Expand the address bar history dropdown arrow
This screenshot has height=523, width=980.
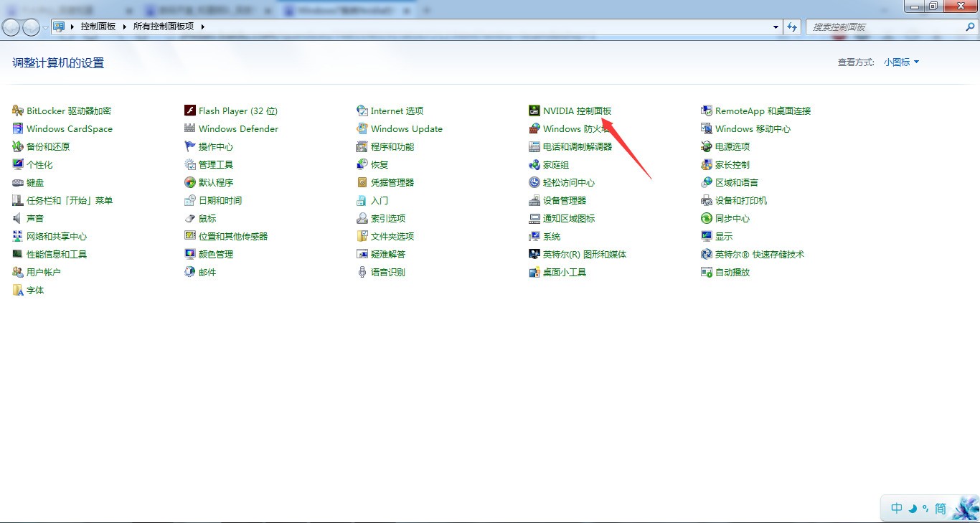click(x=776, y=27)
